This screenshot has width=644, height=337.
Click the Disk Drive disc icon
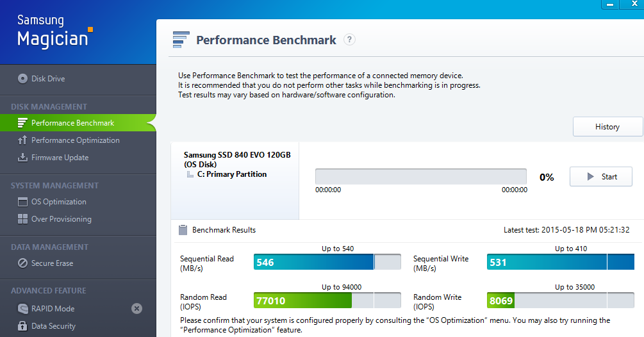22,78
